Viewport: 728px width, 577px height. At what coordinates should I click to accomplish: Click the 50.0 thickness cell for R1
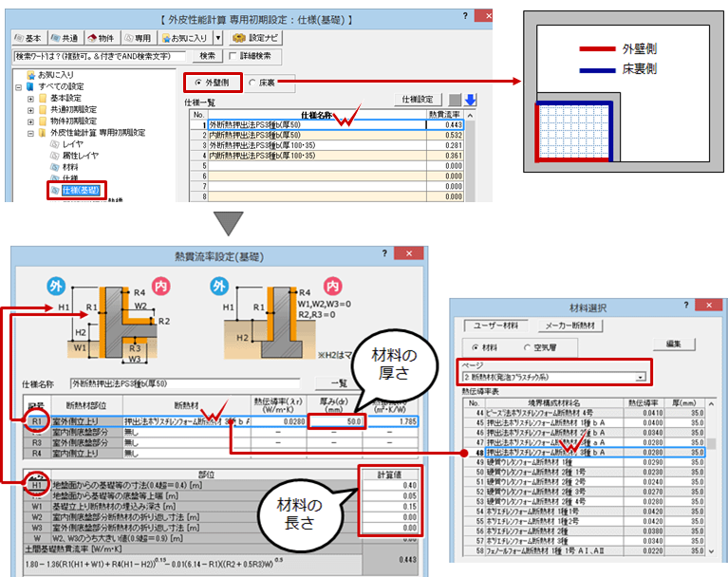(x=336, y=421)
